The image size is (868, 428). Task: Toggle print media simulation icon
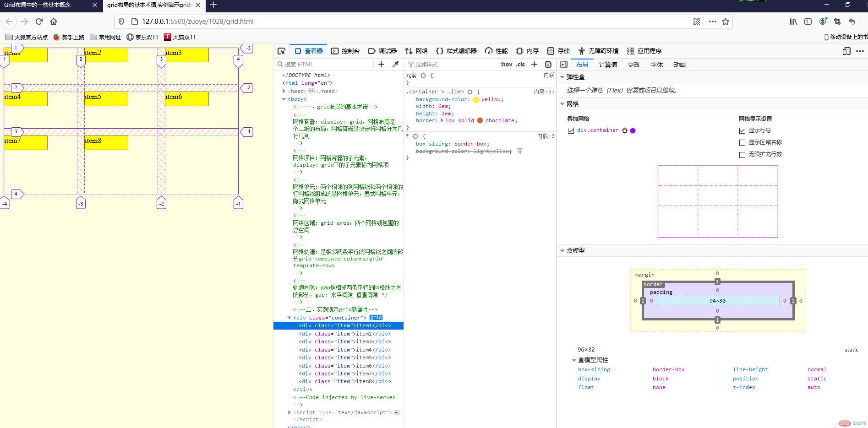tap(548, 65)
